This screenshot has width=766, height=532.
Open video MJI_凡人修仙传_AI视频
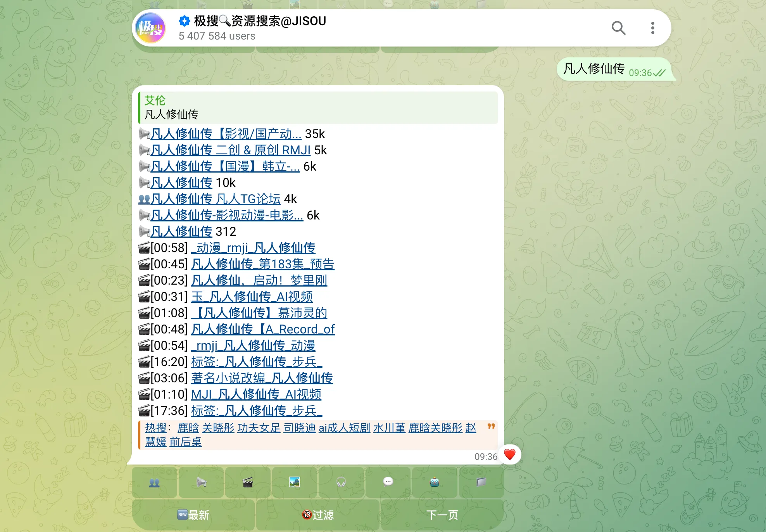tap(256, 394)
